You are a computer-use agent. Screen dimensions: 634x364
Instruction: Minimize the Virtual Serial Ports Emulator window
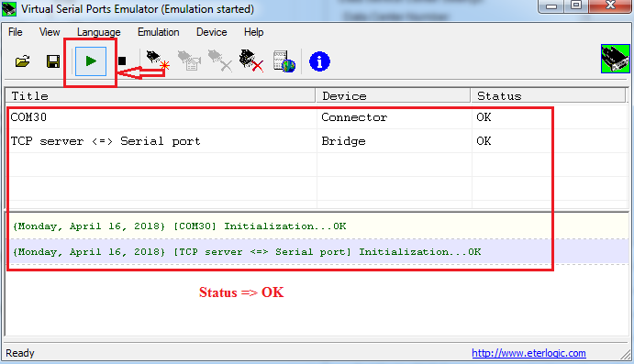551,6
